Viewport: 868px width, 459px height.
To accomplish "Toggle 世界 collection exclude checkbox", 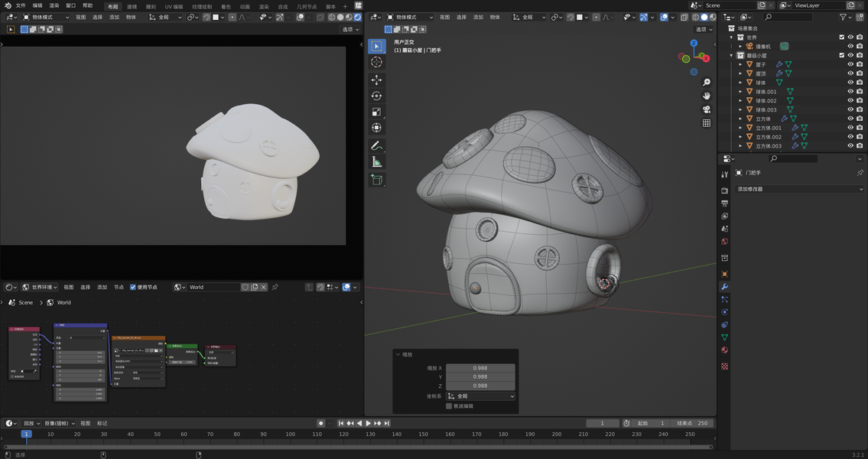I will coord(842,37).
